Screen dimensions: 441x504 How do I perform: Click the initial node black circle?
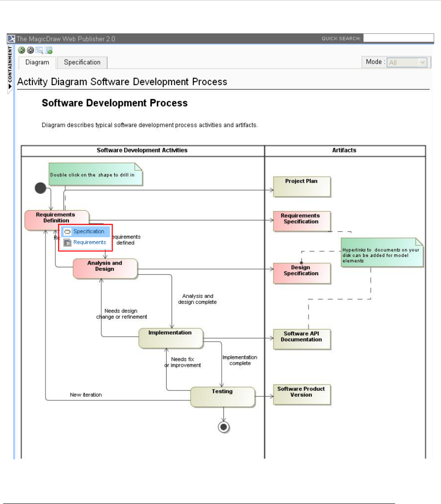[x=41, y=188]
